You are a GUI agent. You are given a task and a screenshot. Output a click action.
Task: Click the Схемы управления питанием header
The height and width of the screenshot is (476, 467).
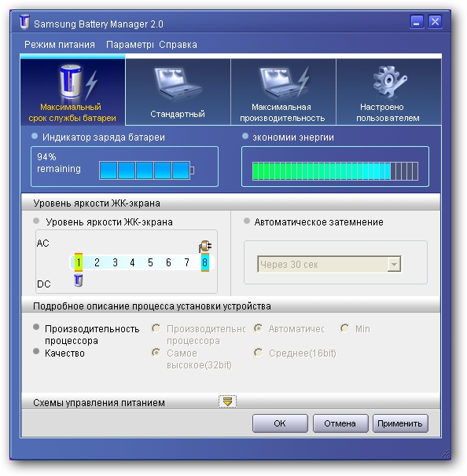point(99,403)
